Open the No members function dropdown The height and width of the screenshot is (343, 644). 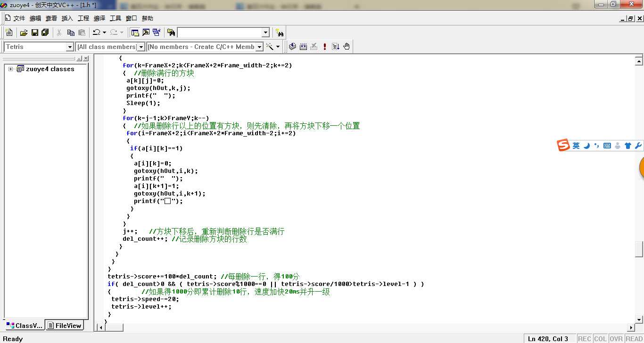(x=259, y=47)
